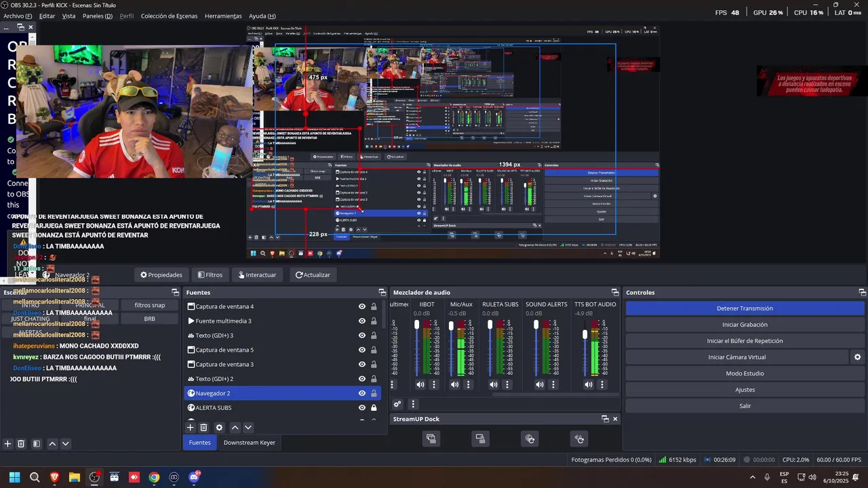Delete scene using Escenas trash icon
Image resolution: width=868 pixels, height=488 pixels.
click(x=21, y=444)
